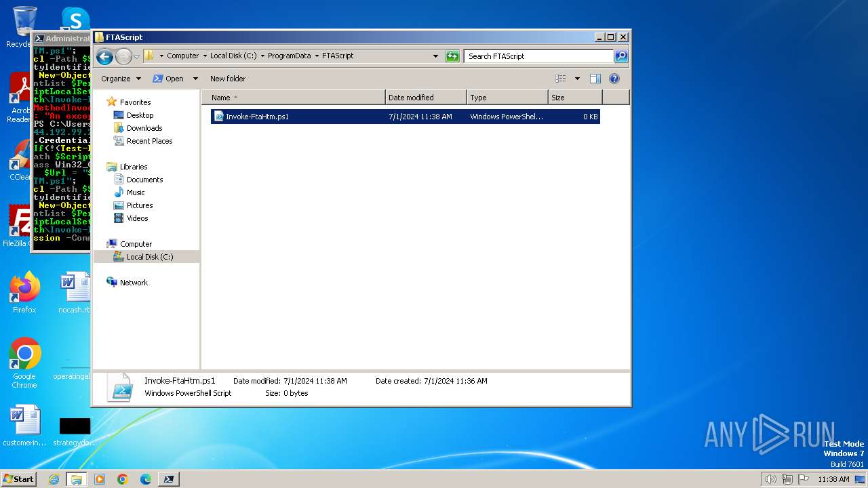Open the Organize menu
868x488 pixels.
[x=121, y=79]
